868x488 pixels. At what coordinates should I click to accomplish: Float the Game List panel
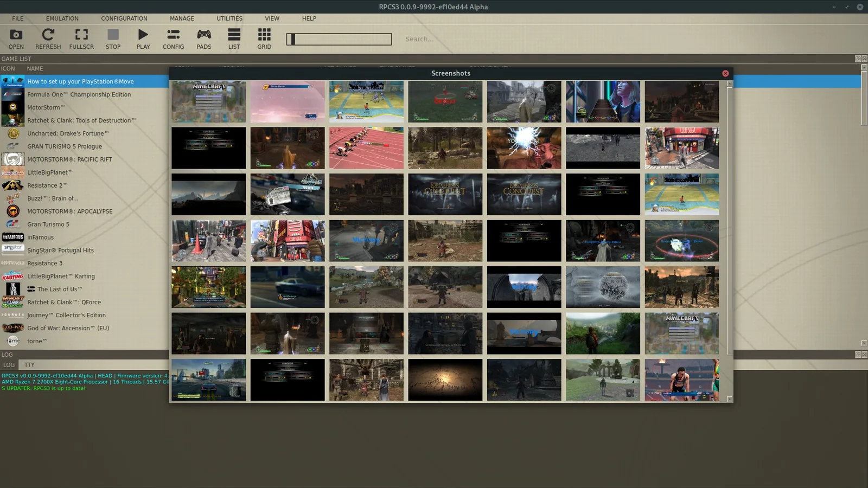point(858,59)
